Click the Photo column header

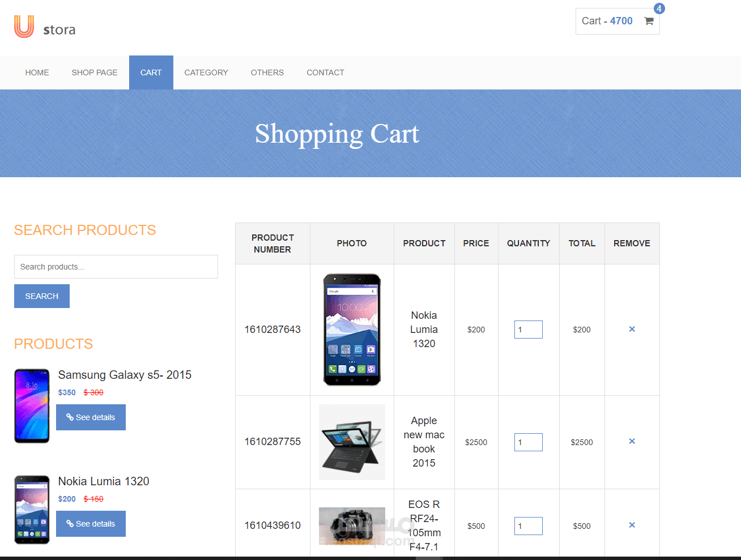pos(352,243)
